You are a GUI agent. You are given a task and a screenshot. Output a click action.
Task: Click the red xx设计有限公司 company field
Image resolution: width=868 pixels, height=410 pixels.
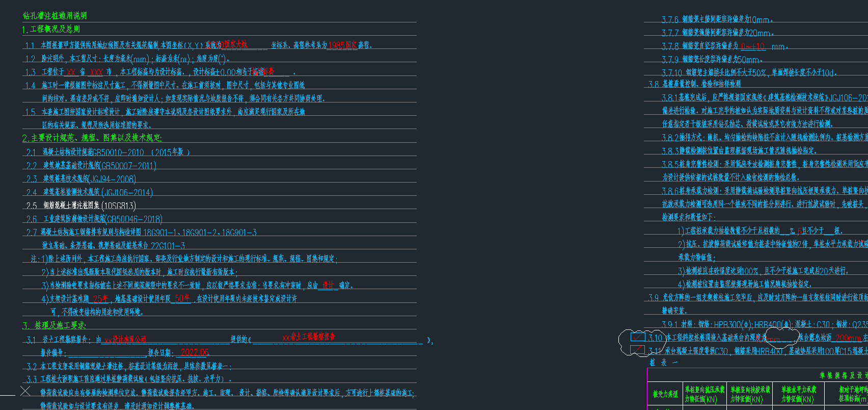(125, 340)
